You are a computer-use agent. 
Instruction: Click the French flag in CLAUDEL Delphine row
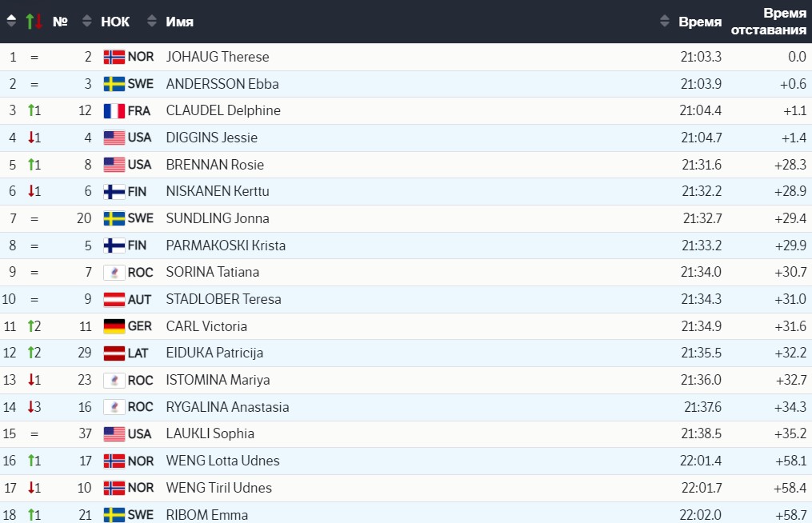click(114, 111)
